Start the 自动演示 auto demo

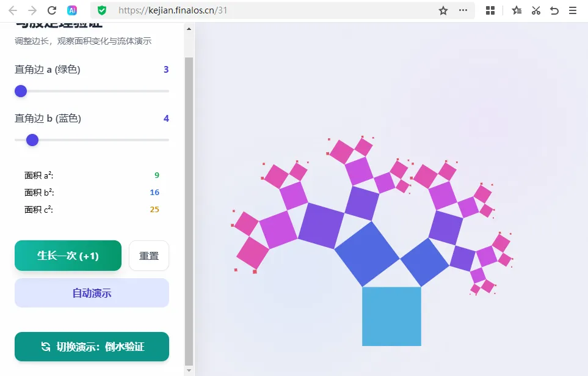pyautogui.click(x=92, y=293)
